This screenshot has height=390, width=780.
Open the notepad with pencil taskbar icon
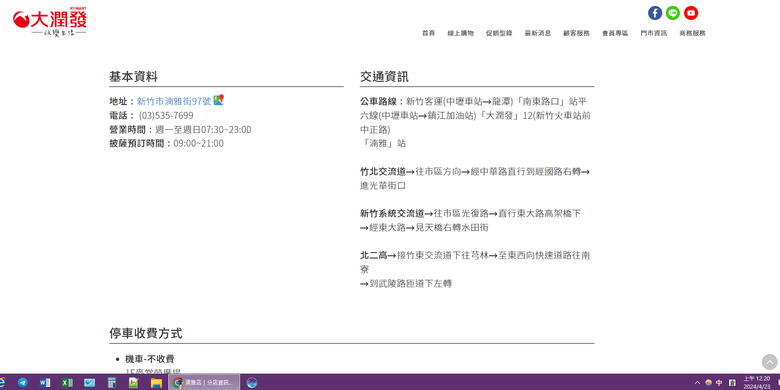(x=133, y=383)
